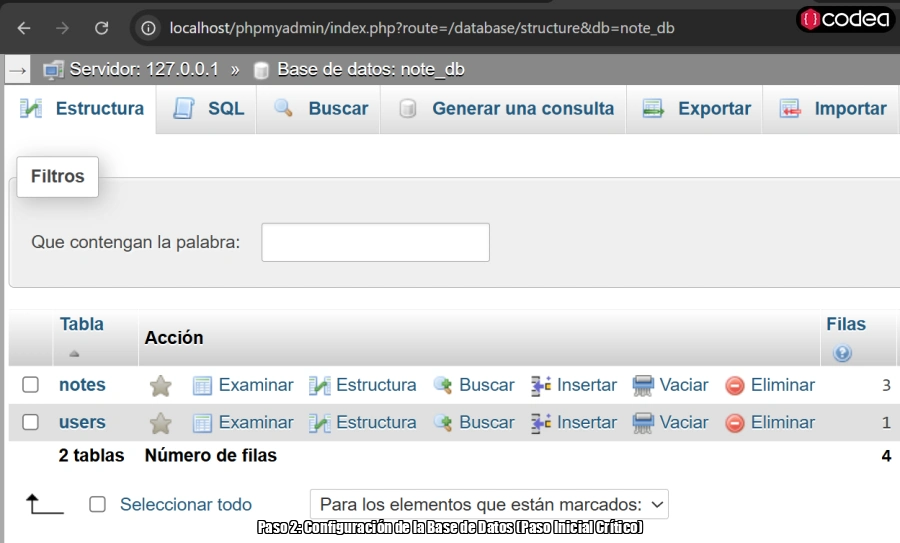Click the Filas column header
900x543 pixels.
[x=845, y=324]
